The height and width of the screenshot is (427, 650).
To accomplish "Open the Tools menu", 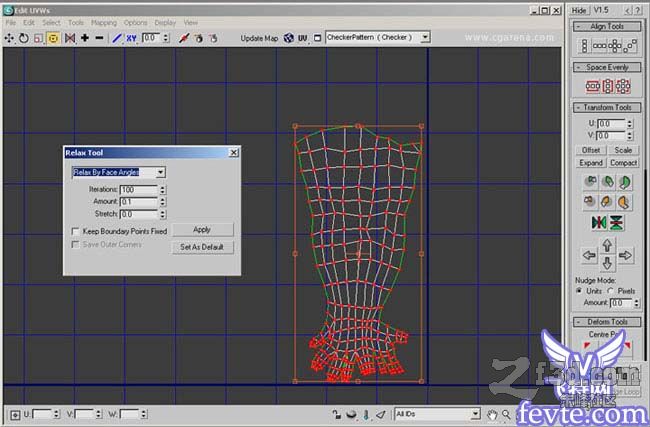I will pos(76,22).
